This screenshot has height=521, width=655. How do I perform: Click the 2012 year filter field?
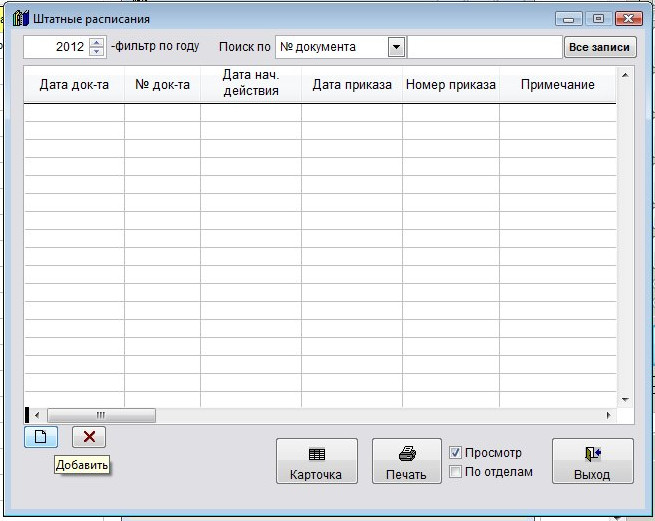tap(56, 47)
